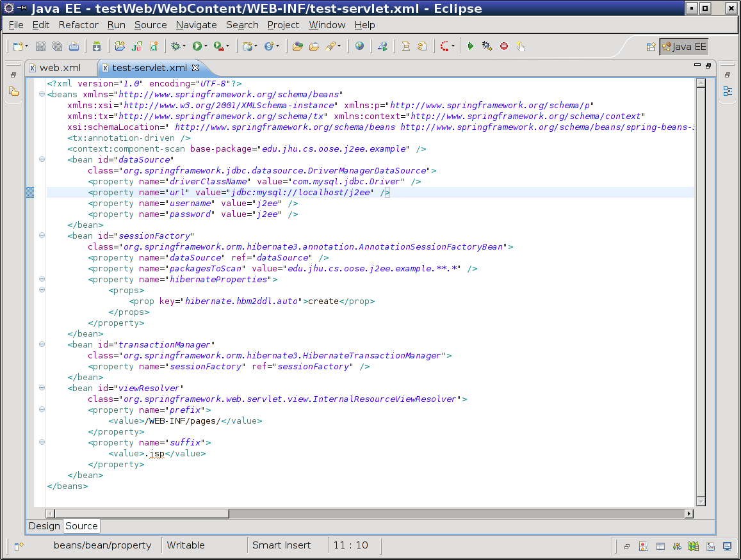
Task: Click the New file wizard icon
Action: 18,46
